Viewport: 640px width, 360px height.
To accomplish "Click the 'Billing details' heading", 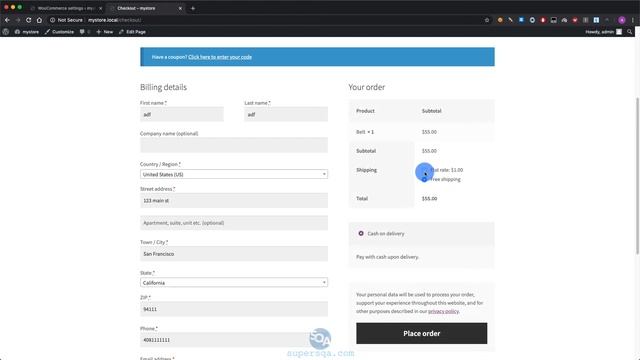I will (163, 87).
